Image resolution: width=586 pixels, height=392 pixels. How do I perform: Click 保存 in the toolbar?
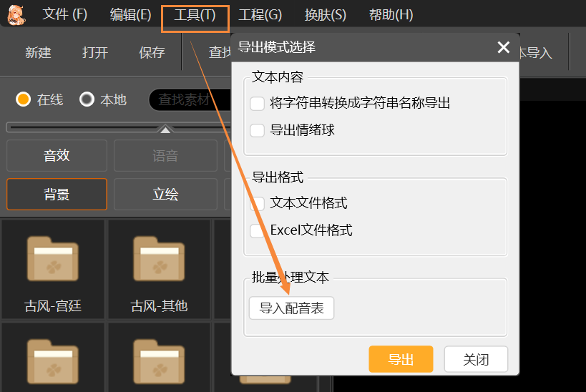coord(152,52)
